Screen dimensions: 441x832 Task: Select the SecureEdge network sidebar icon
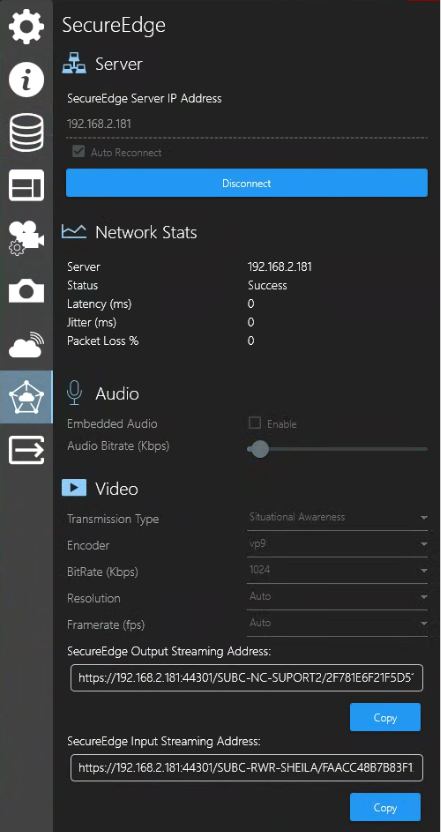click(x=26, y=397)
